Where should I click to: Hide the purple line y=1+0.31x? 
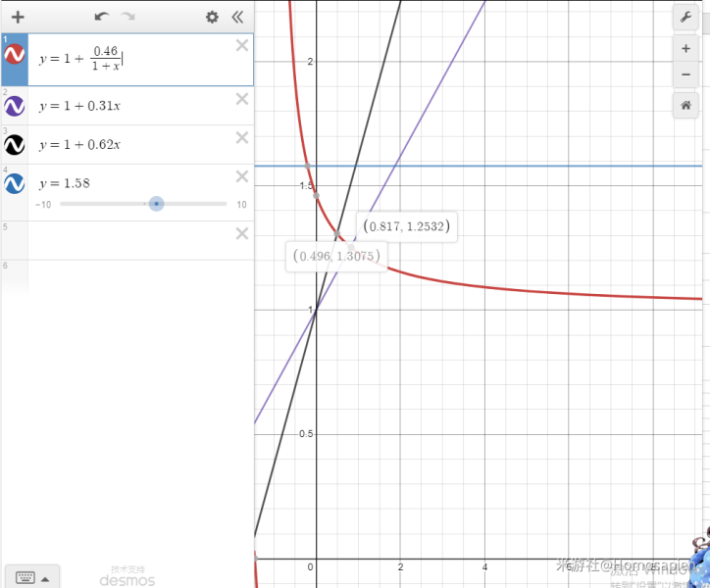click(x=14, y=106)
